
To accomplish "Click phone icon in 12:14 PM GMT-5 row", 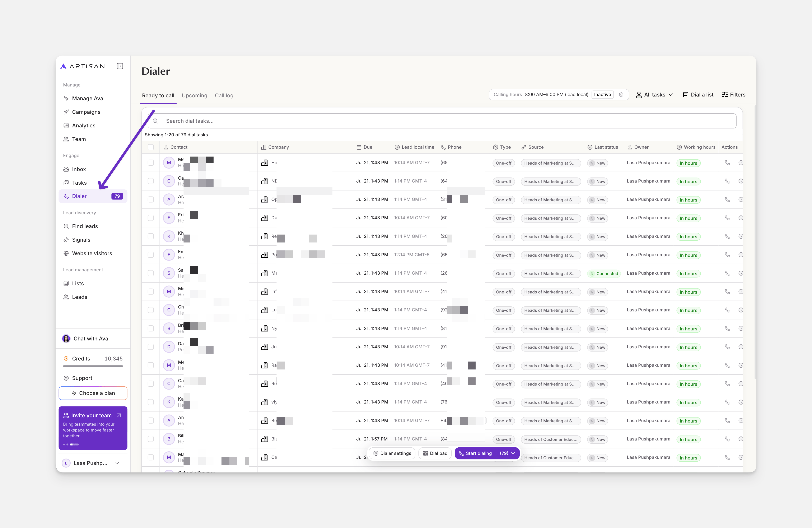I will click(x=727, y=255).
